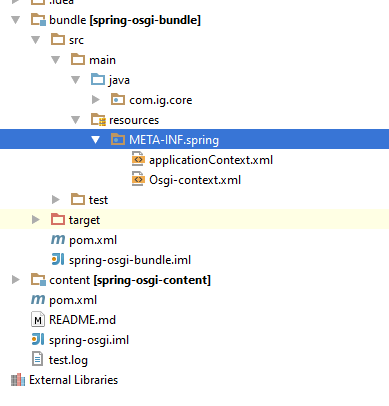
Task: Select the src folder label
Action: (76, 40)
